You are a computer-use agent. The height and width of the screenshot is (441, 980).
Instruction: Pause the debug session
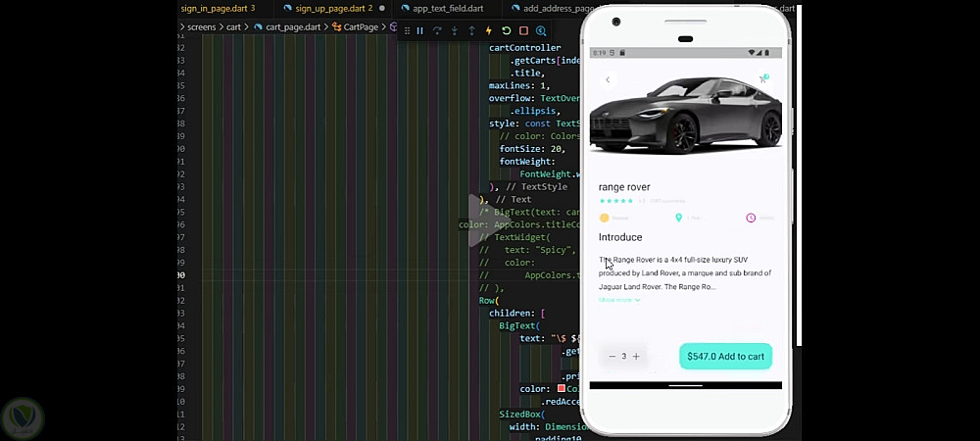click(420, 30)
